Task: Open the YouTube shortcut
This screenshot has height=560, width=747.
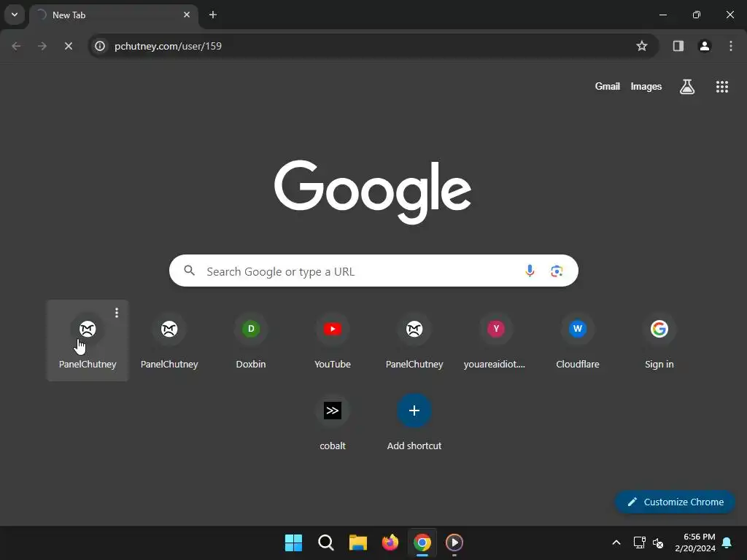Action: click(333, 341)
